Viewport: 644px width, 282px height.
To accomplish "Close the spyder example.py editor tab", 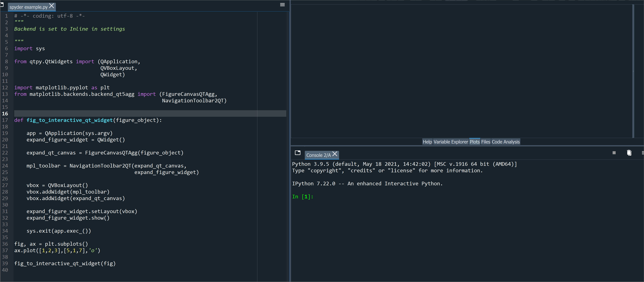I will pyautogui.click(x=52, y=6).
